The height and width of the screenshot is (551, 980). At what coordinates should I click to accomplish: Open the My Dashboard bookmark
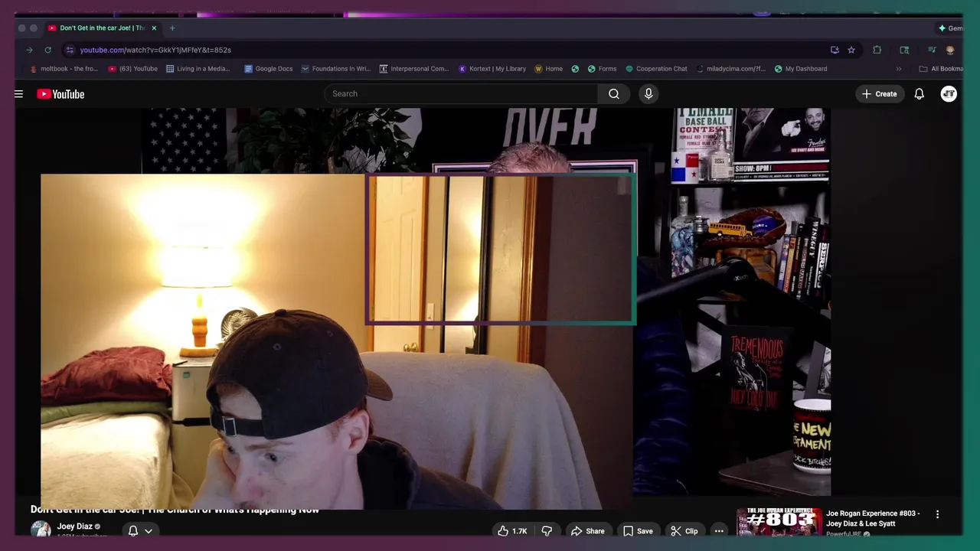[801, 69]
